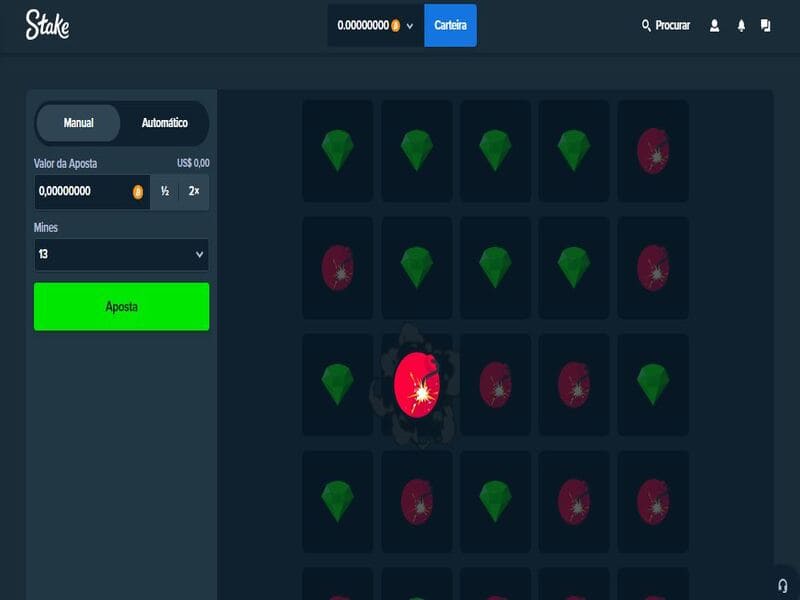
Task: Select third row, third column bomb tile
Action: coord(495,385)
